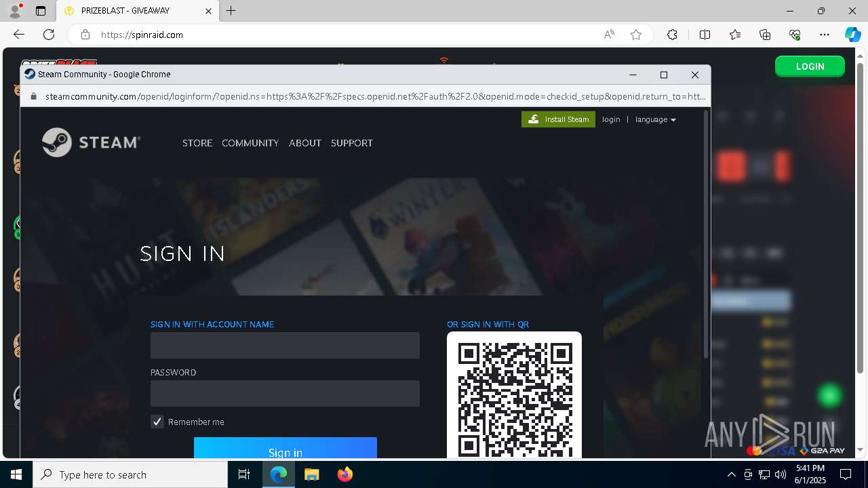Open the language dropdown

656,119
